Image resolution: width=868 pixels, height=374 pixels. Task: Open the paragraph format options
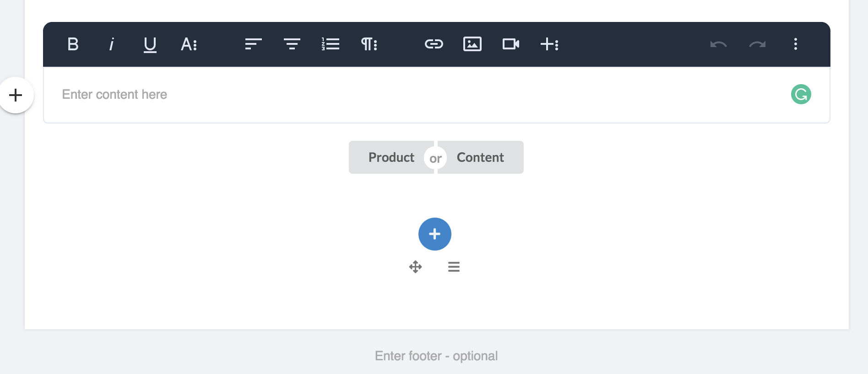(x=369, y=44)
